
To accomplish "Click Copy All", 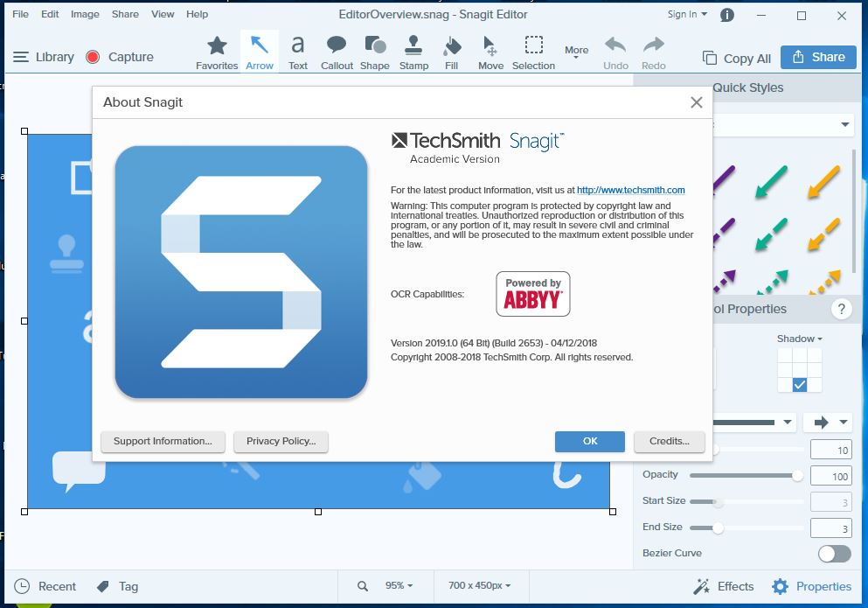I will pyautogui.click(x=736, y=59).
